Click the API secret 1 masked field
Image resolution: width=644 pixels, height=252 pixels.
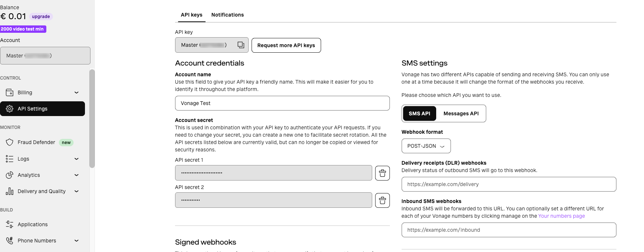(x=273, y=173)
